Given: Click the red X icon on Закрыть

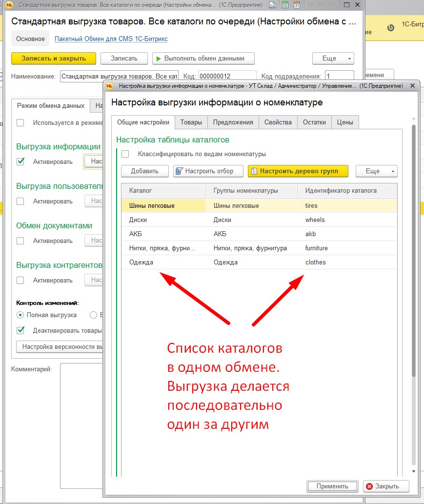Looking at the screenshot, I should (369, 486).
